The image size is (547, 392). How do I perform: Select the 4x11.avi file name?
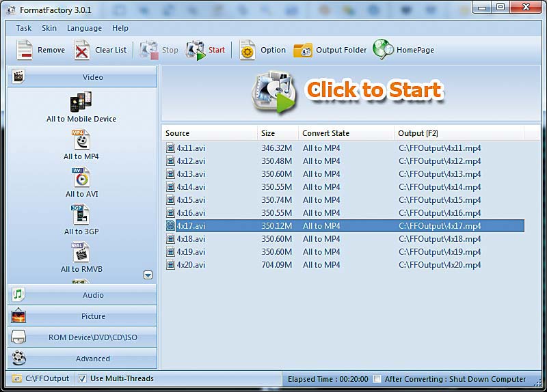point(191,148)
